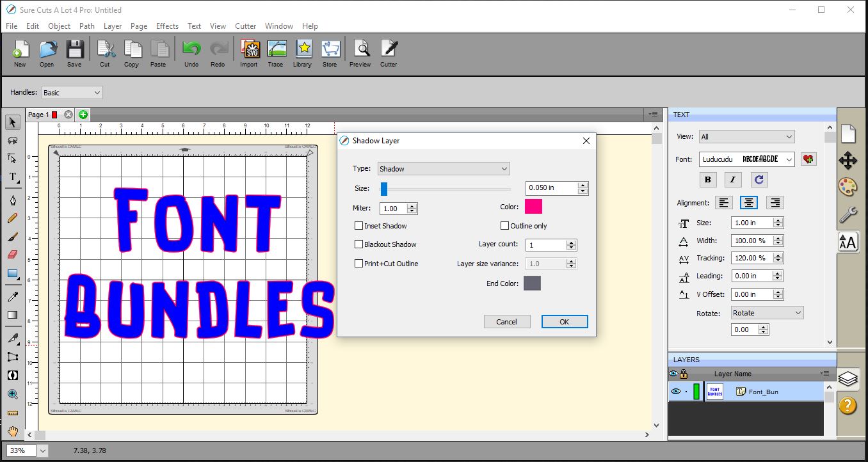Viewport: 868px width, 462px height.
Task: Enable the Print+Cut Outline checkbox
Action: (x=358, y=264)
